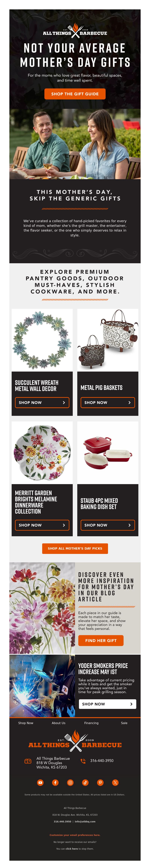150x868 pixels.
Task: Click the Find Her Gift button
Action: 101,641
